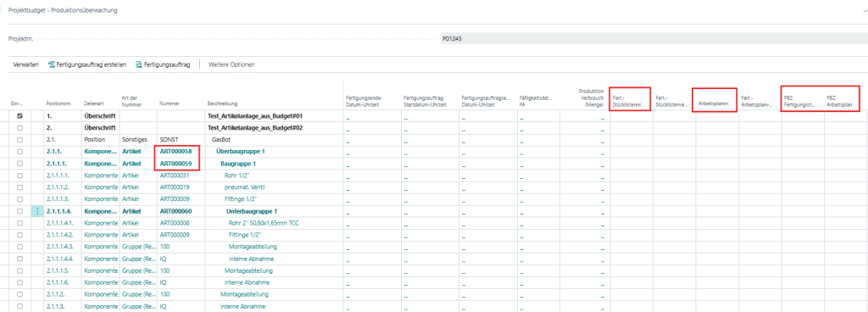Click the Zeilenart column header
The width and height of the screenshot is (868, 312).
(x=92, y=103)
